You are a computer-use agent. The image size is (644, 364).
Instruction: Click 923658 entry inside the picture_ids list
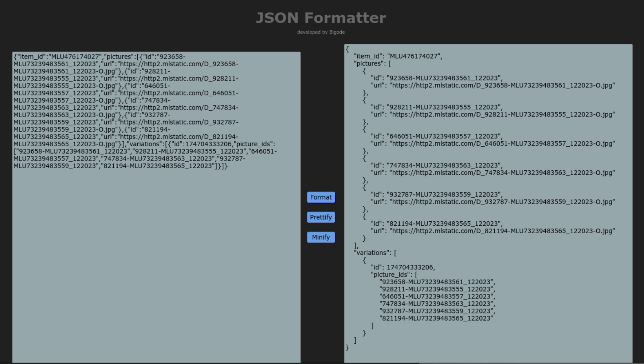(437, 282)
